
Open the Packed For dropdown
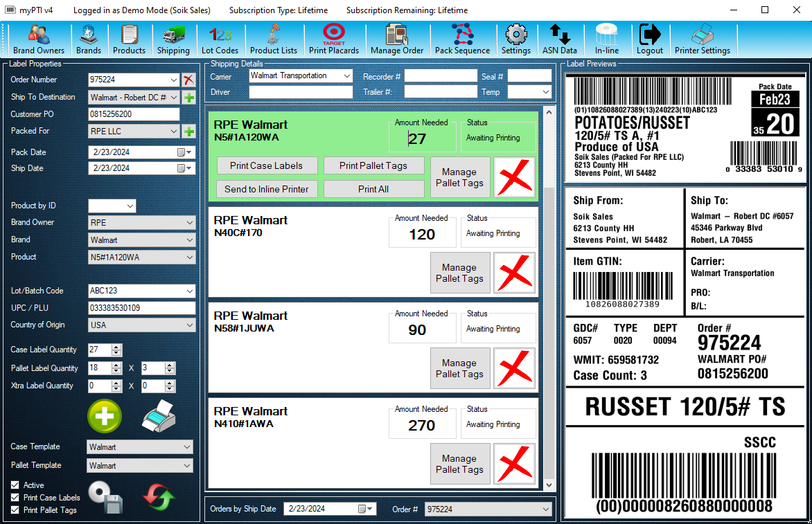[x=173, y=132]
